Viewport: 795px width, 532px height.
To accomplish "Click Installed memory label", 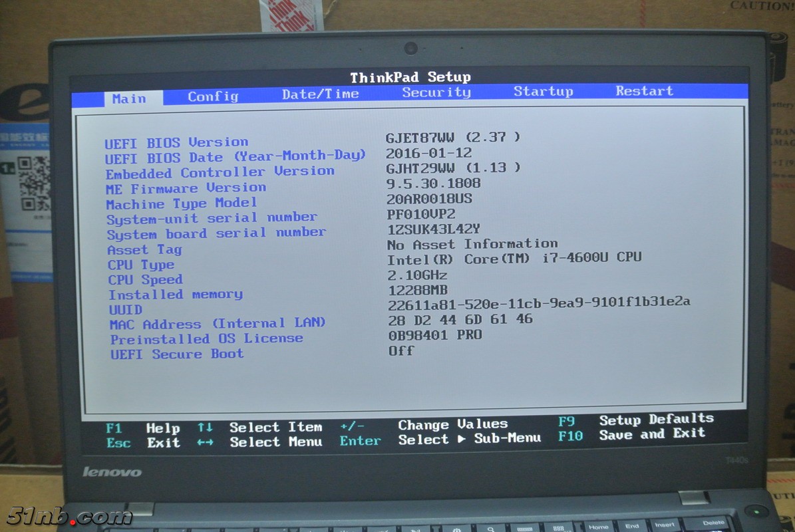I will pyautogui.click(x=176, y=295).
